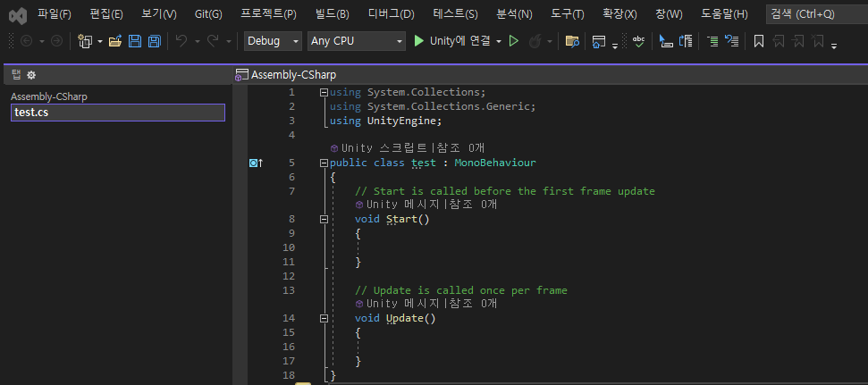Open the 디버그(D) menu
The width and height of the screenshot is (868, 385).
coord(392,14)
